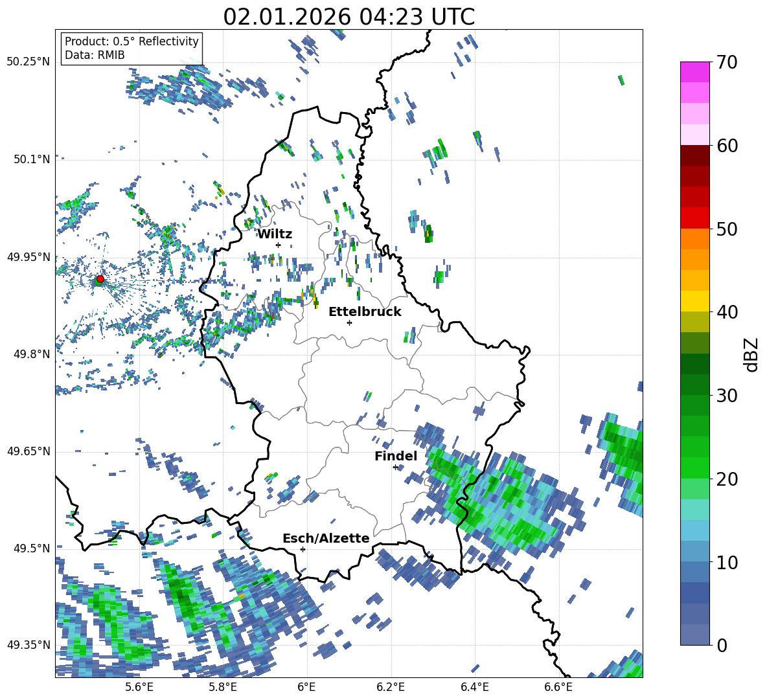Click the 'dBZ' colorbar label
This screenshot has height=700, width=767.
click(x=751, y=354)
